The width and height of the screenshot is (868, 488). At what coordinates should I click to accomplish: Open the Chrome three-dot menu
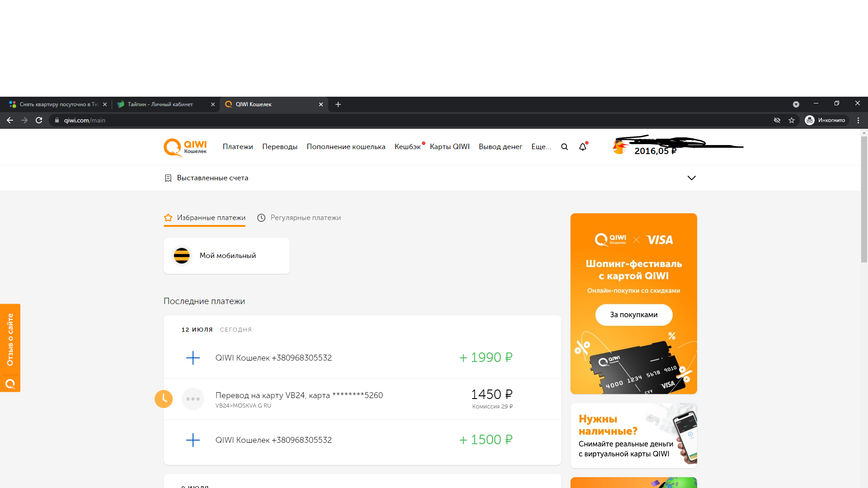tap(859, 120)
